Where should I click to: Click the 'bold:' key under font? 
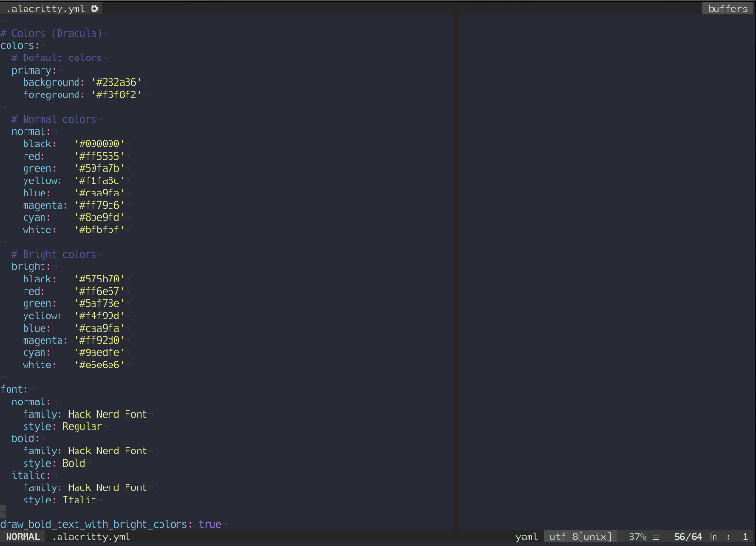coord(25,439)
